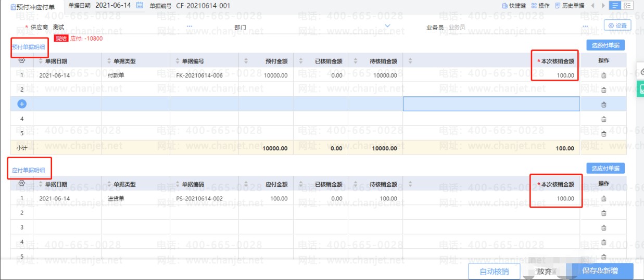Open the 操作 menu in top toolbar
Image resolution: width=644 pixels, height=280 pixels.
click(x=540, y=6)
